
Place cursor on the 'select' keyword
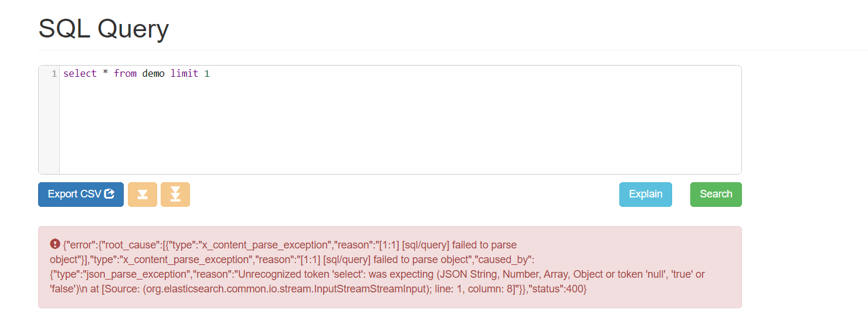point(80,74)
